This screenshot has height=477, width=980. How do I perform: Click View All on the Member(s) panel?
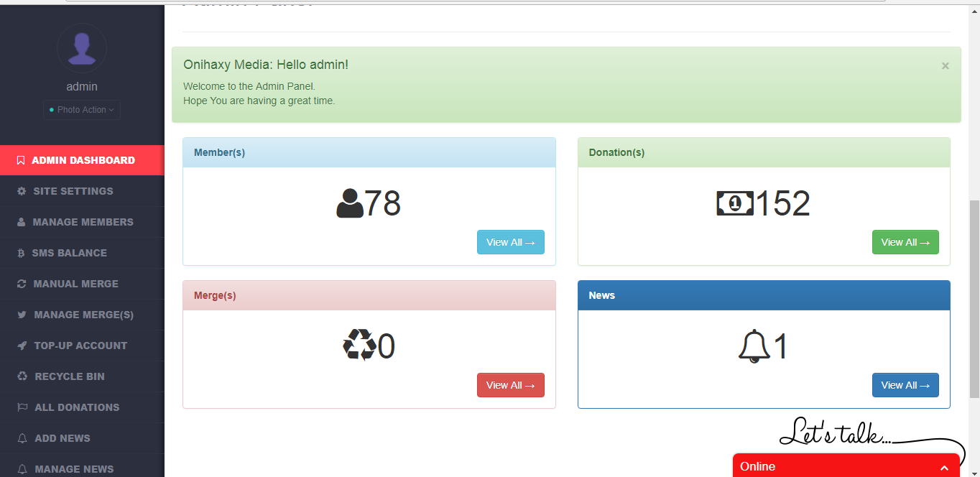[x=510, y=241]
